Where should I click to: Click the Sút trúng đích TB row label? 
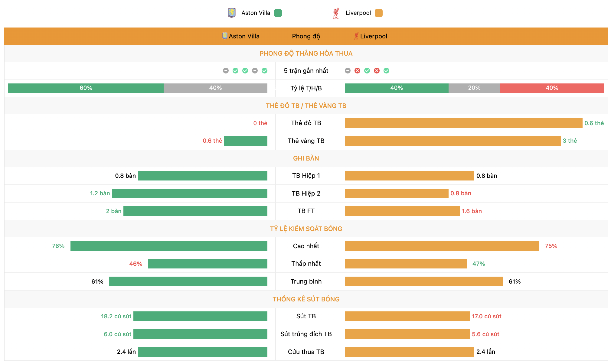pos(306,334)
